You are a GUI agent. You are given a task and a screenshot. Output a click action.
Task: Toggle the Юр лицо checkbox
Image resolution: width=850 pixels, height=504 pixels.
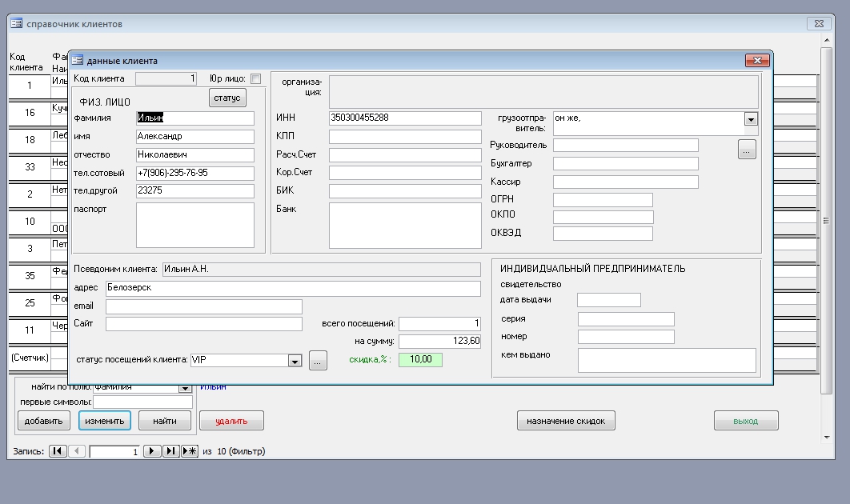click(256, 78)
